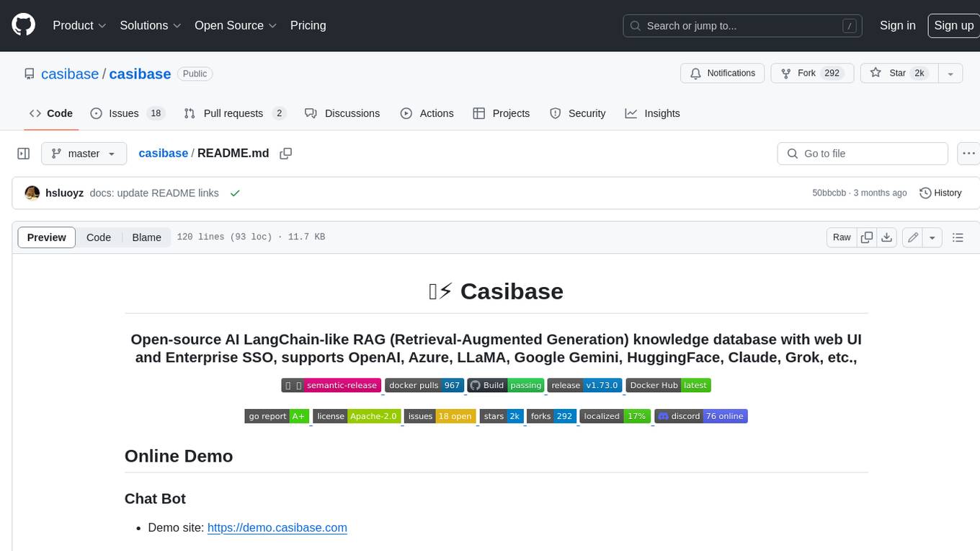Image resolution: width=980 pixels, height=551 pixels.
Task: Click Sign in link
Action: [897, 25]
